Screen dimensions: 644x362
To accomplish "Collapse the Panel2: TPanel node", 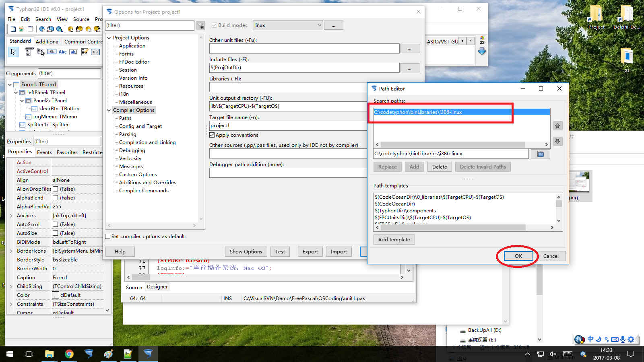I will [22, 101].
